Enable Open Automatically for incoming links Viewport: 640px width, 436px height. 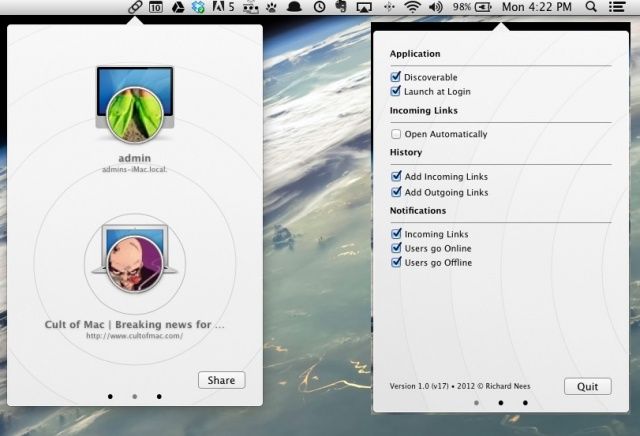tap(397, 134)
